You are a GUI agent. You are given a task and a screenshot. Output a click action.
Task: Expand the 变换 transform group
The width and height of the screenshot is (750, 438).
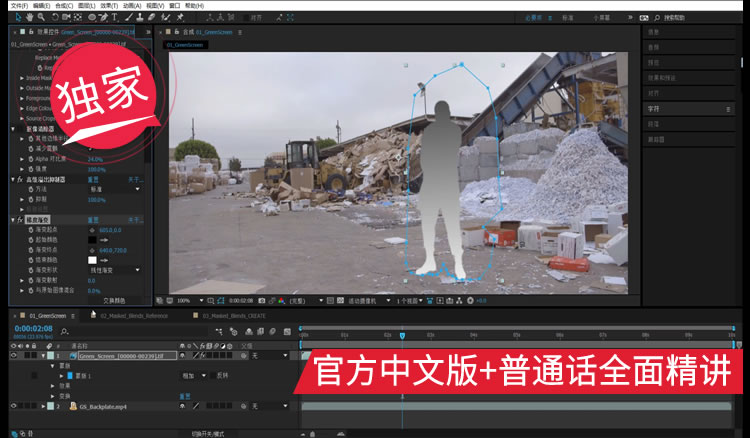(53, 396)
